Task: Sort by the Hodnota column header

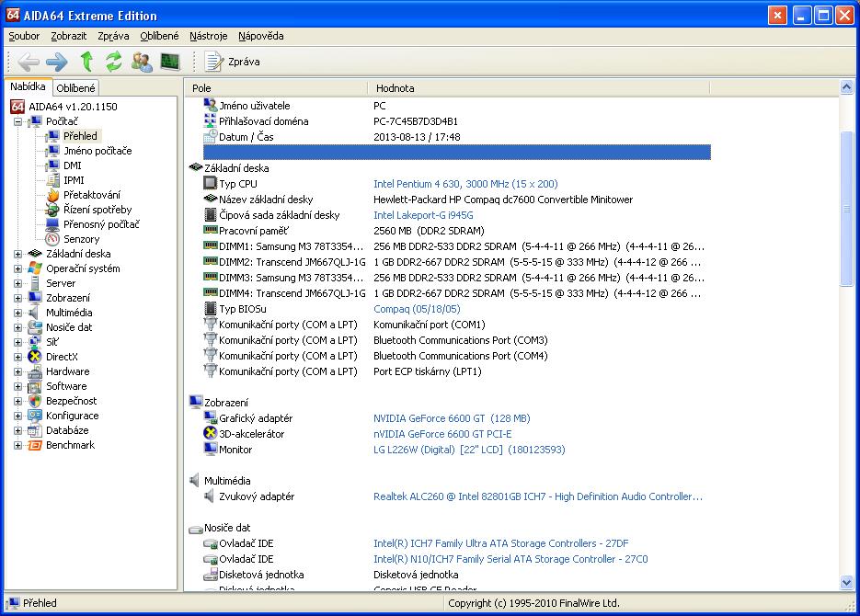Action: click(x=538, y=88)
